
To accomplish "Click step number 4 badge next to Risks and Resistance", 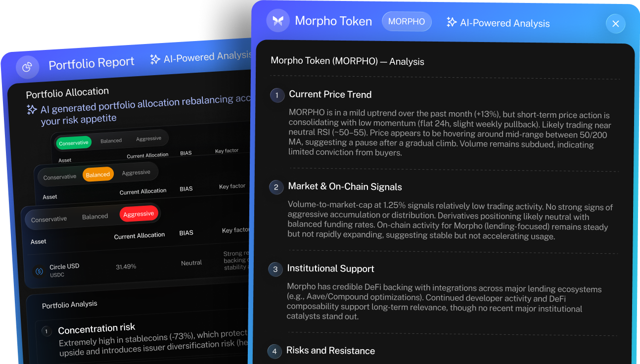I will point(274,351).
